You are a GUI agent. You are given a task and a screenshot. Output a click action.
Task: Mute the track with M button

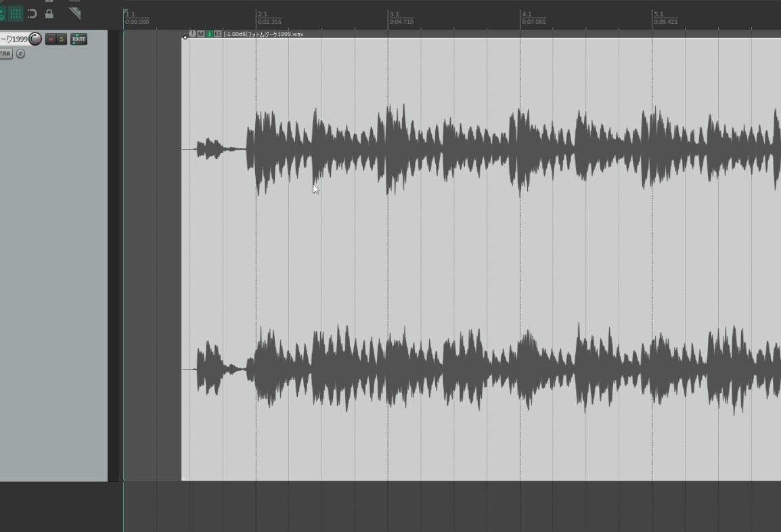pyautogui.click(x=50, y=39)
